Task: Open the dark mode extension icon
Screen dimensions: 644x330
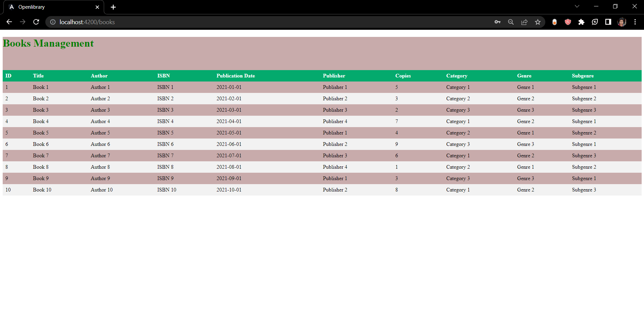Action: pos(608,22)
